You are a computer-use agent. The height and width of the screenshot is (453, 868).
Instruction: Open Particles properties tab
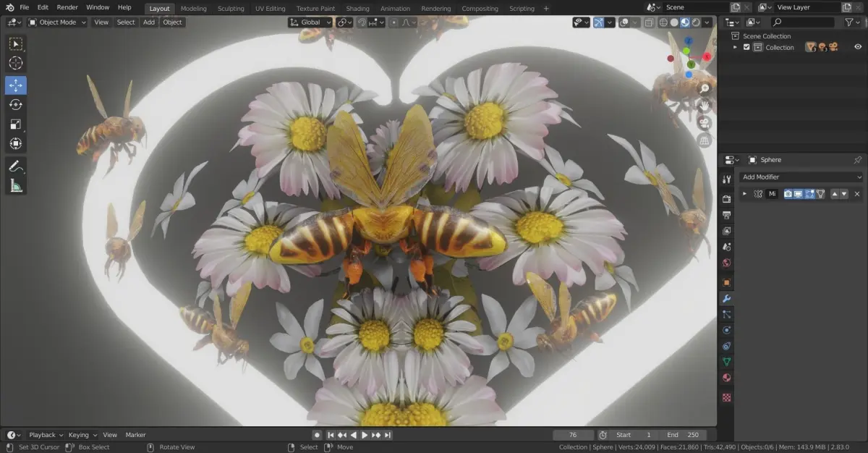click(x=727, y=314)
